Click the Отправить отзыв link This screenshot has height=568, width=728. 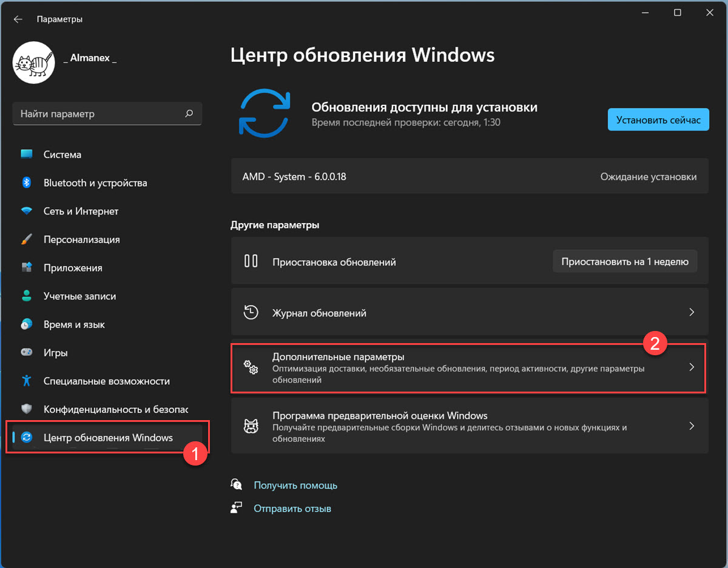point(292,508)
